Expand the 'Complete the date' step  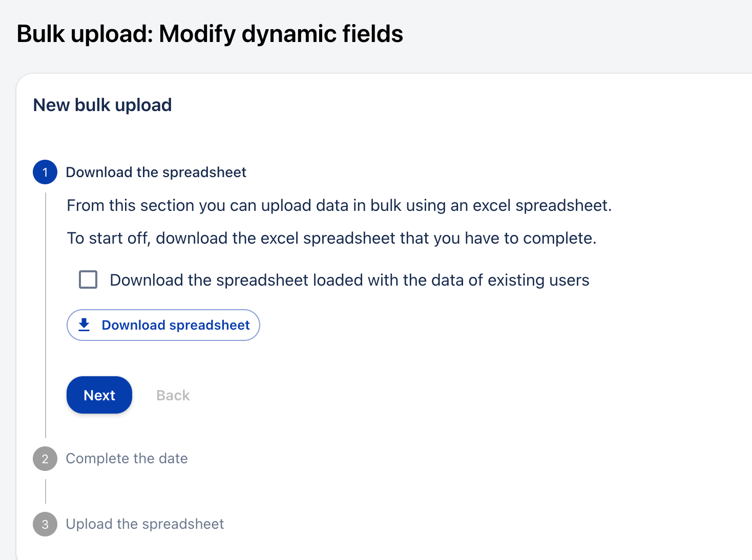tap(127, 459)
